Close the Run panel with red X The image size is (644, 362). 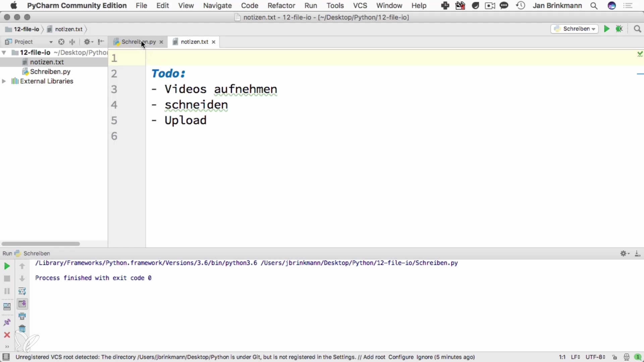[7, 335]
